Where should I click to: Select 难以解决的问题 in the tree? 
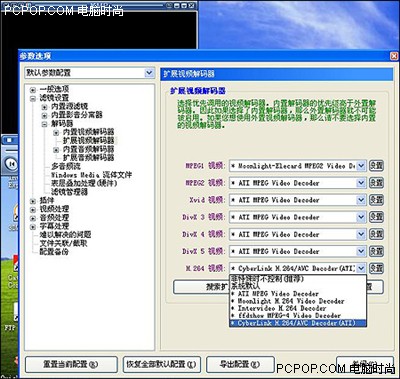[65, 235]
